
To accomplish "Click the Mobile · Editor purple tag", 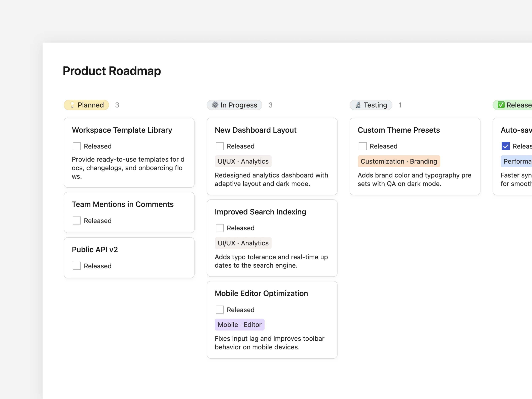I will coord(239,325).
